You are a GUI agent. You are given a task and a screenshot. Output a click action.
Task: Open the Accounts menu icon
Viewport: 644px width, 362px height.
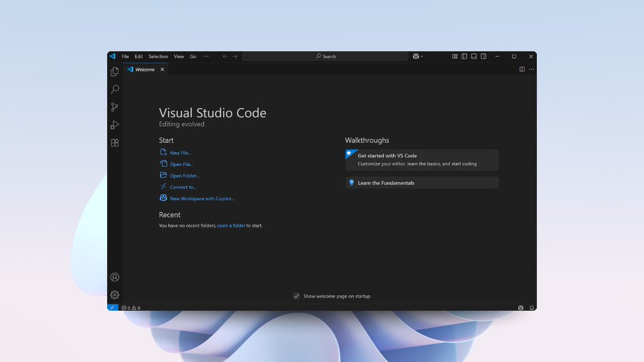(114, 277)
